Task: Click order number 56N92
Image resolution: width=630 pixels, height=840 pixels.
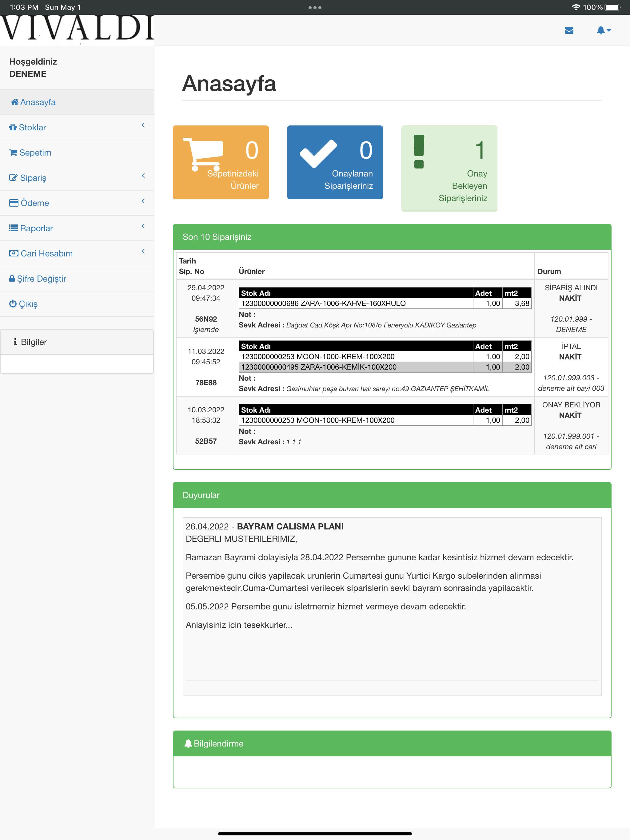Action: tap(206, 319)
